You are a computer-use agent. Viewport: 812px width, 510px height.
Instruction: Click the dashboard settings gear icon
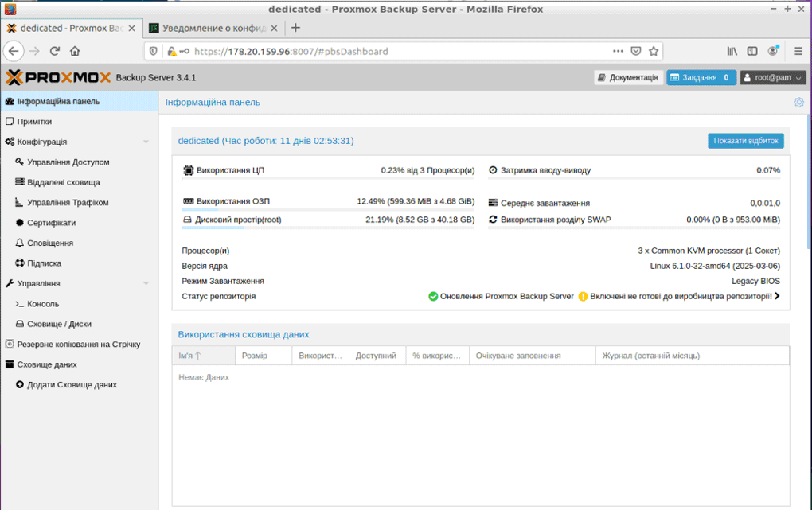[798, 102]
